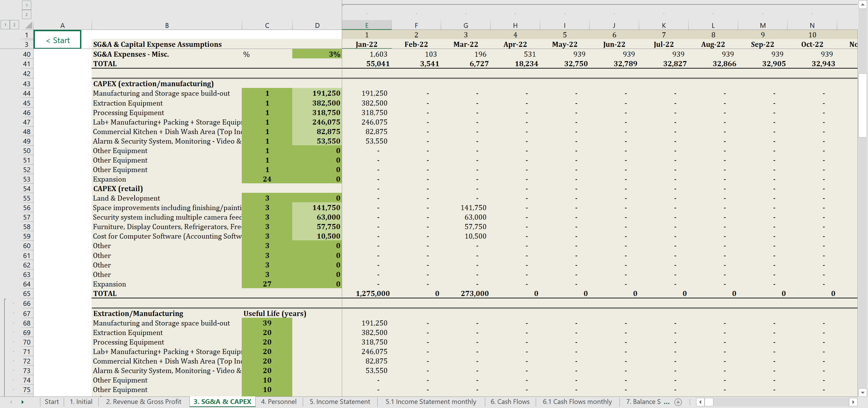Add a new sheet with plus button
This screenshot has width=868, height=408.
coord(678,402)
